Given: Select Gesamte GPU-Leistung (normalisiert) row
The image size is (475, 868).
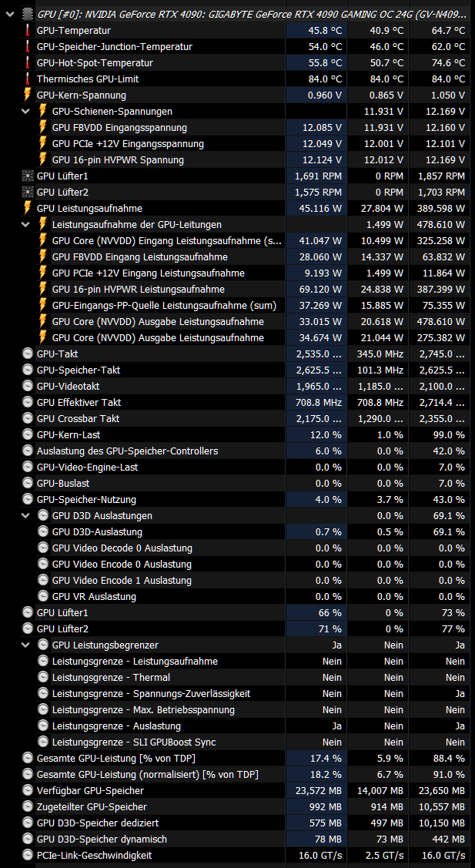Looking at the screenshot, I should 147,774.
